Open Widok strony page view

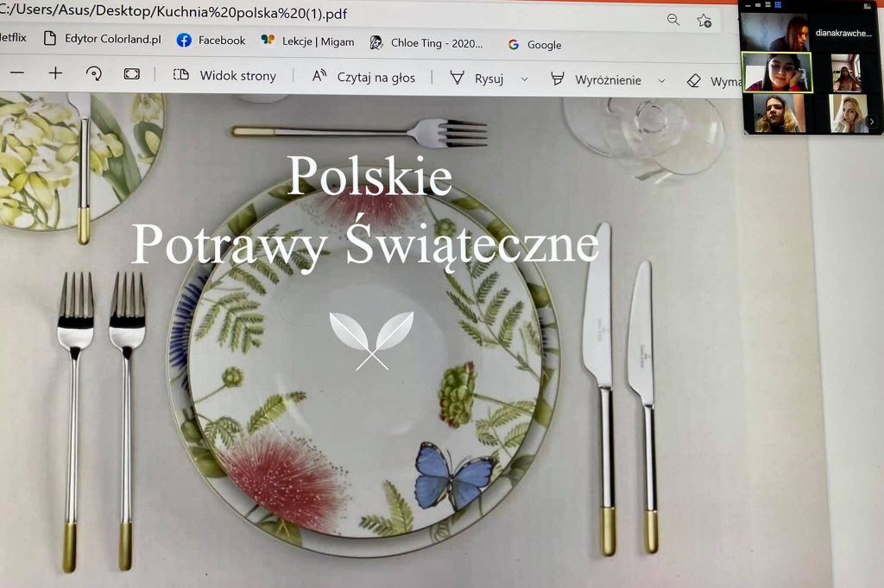click(224, 75)
